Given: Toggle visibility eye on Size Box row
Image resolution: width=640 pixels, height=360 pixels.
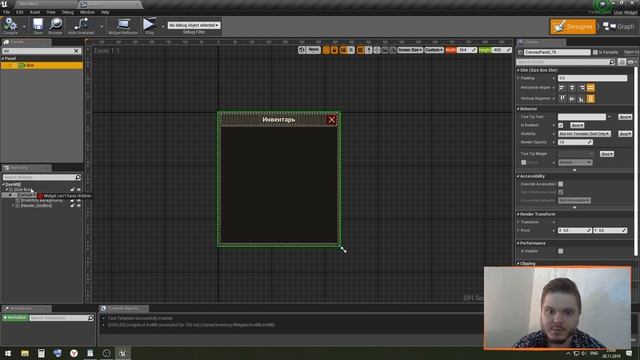Looking at the screenshot, I should click(x=79, y=190).
